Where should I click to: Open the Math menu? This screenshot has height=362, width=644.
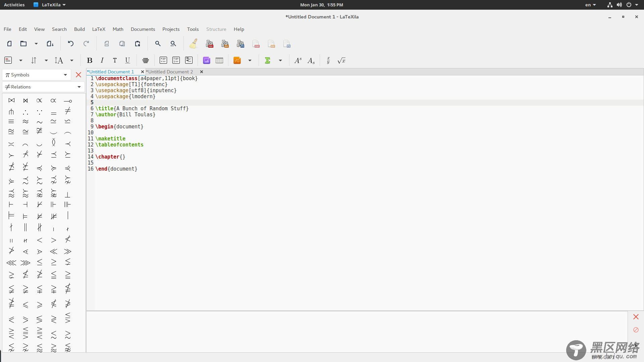click(118, 29)
